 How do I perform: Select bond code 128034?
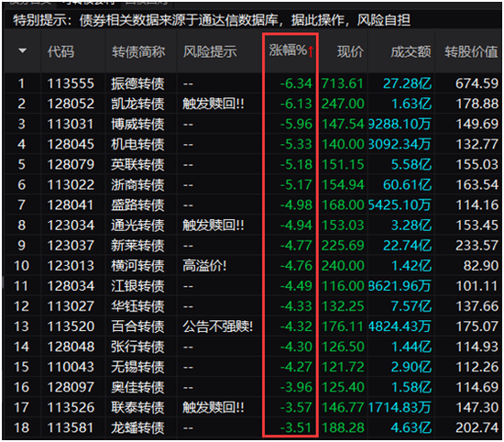click(71, 286)
